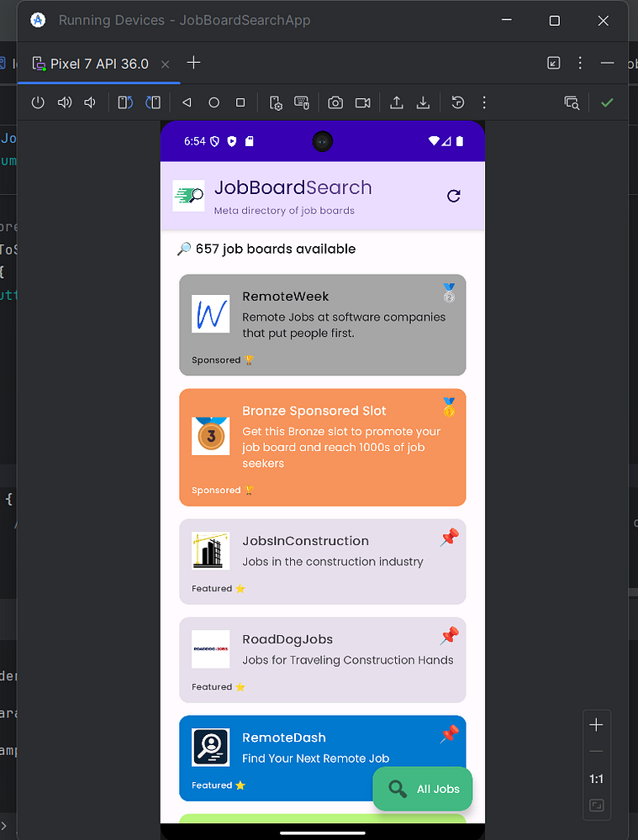Image resolution: width=638 pixels, height=840 pixels.
Task: Rotate the device right
Action: [x=153, y=102]
